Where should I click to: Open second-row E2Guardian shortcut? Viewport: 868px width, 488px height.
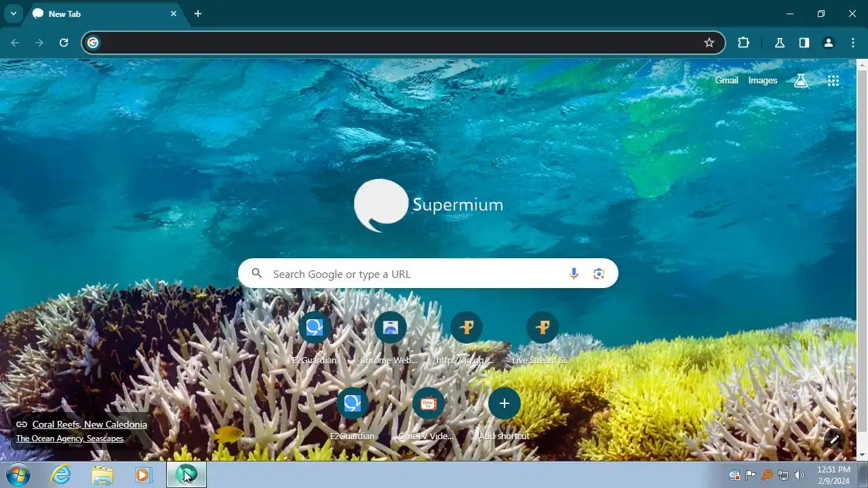tap(352, 413)
